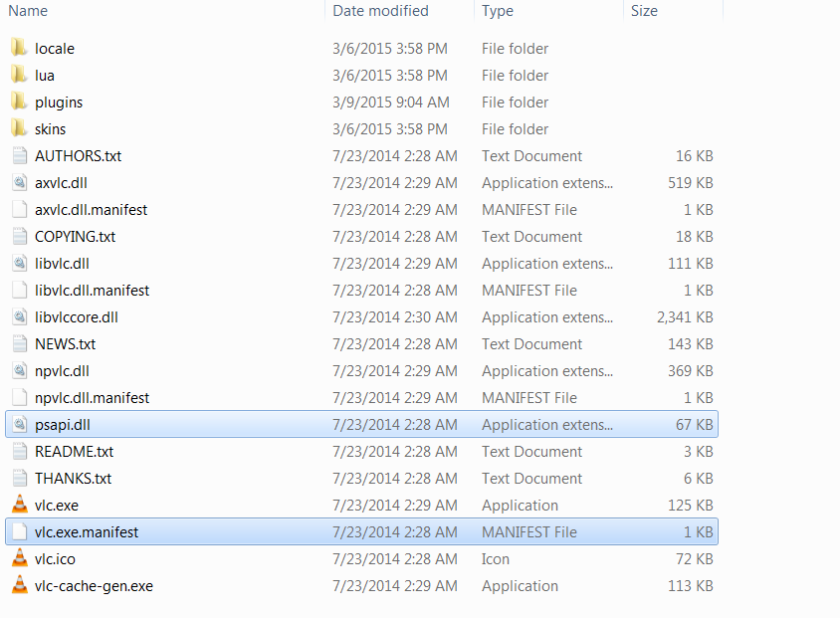Select the lua folder name
840x618 pixels.
tap(45, 76)
